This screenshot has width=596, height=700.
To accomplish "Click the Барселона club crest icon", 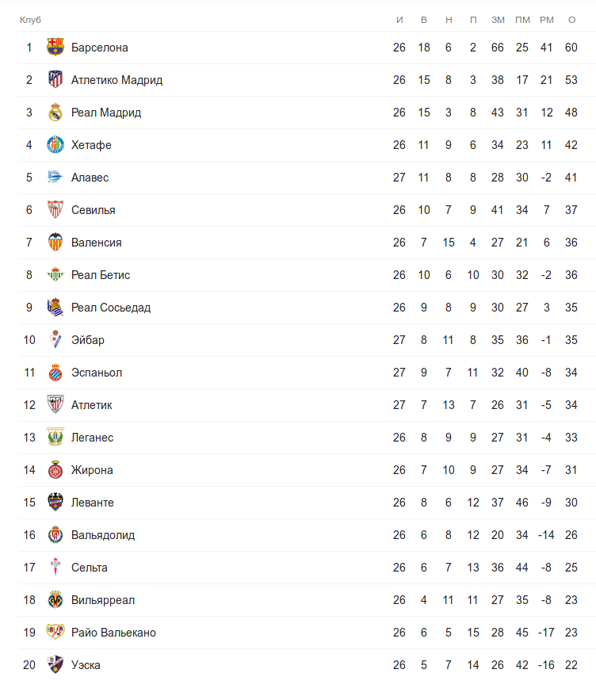I will [55, 48].
